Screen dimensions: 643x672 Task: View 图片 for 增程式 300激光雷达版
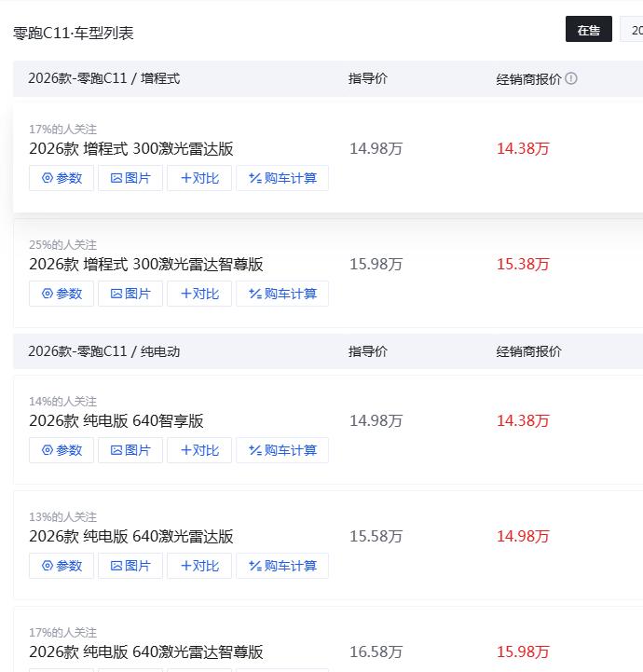[130, 178]
